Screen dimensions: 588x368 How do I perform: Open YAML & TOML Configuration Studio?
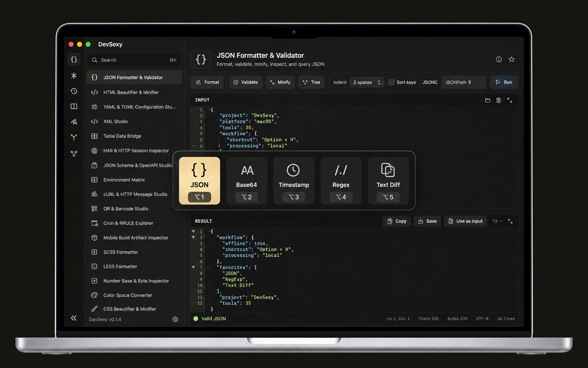tap(134, 107)
